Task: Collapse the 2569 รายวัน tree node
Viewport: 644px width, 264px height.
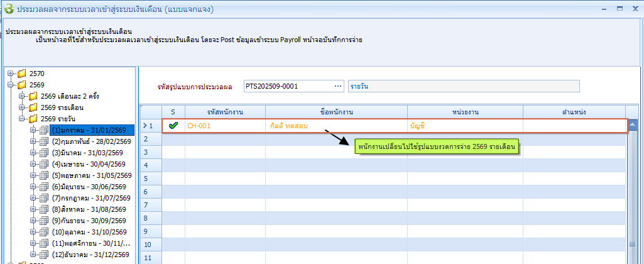Action: point(21,119)
